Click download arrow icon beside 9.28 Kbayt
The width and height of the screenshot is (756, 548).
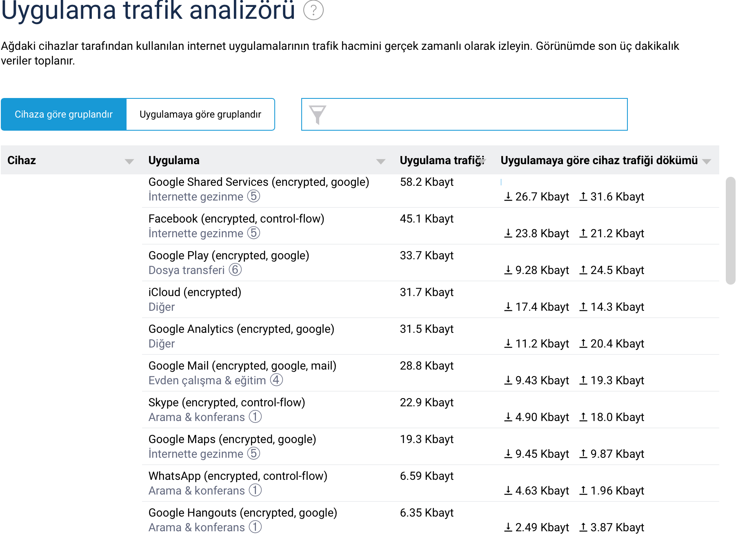508,270
